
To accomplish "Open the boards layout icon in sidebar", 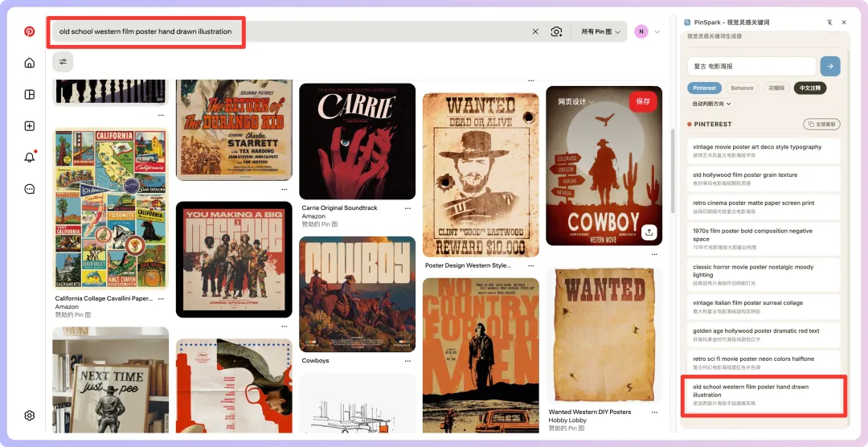I will coord(30,95).
